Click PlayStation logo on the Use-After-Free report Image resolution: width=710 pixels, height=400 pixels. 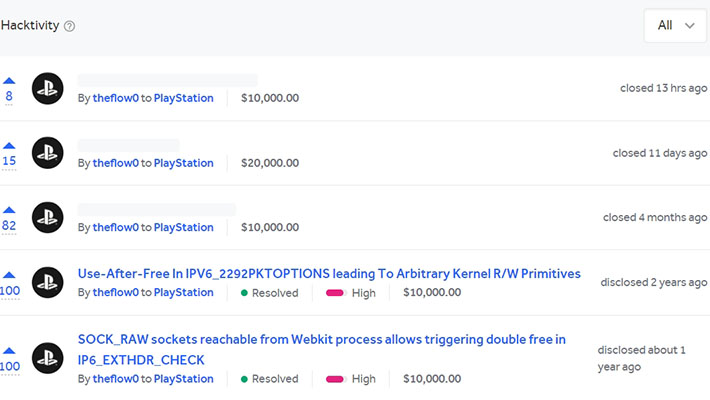point(48,282)
